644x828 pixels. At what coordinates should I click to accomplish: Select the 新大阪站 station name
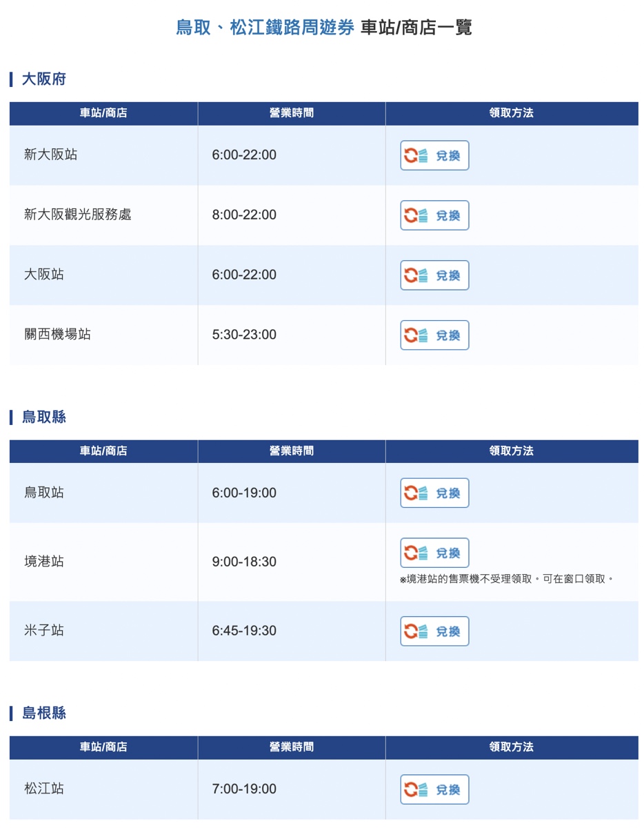(x=50, y=155)
